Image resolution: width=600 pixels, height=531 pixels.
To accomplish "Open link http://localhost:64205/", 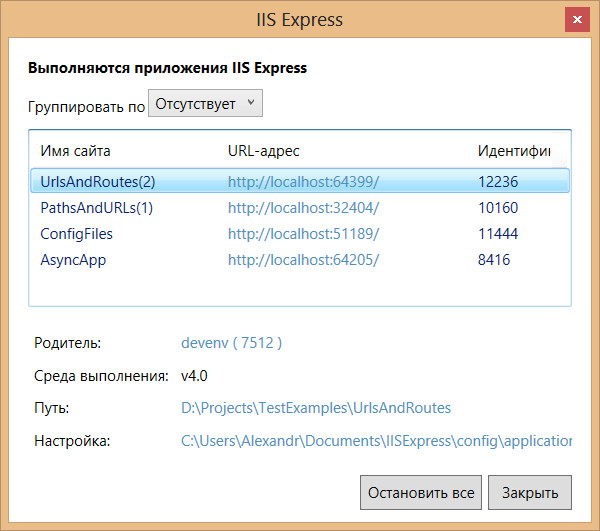I will click(x=303, y=260).
